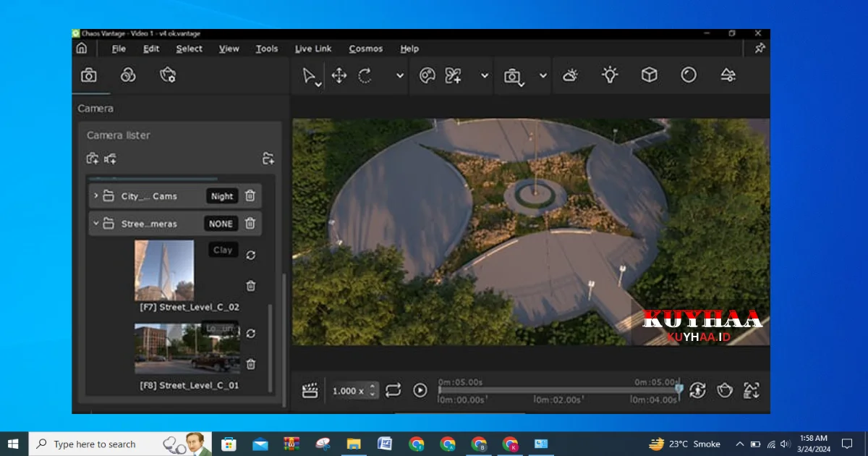Select the arrow selection tool
This screenshot has height=456, width=868.
310,76
